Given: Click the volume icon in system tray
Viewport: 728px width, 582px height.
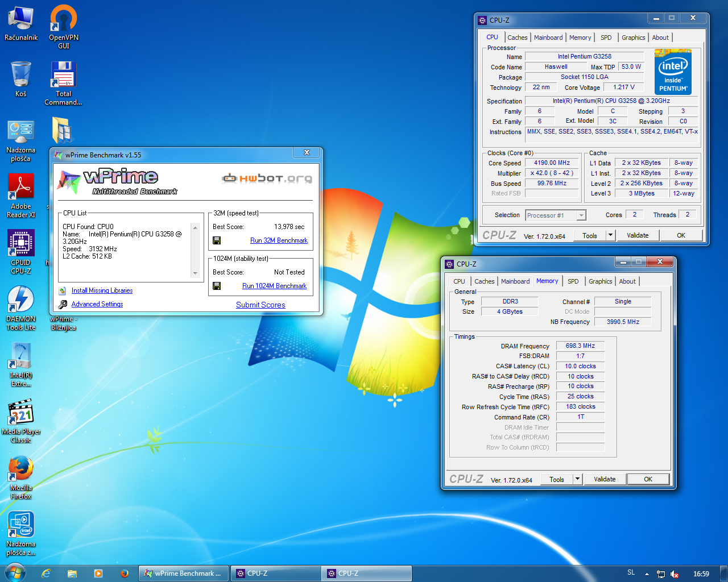Looking at the screenshot, I should point(675,574).
